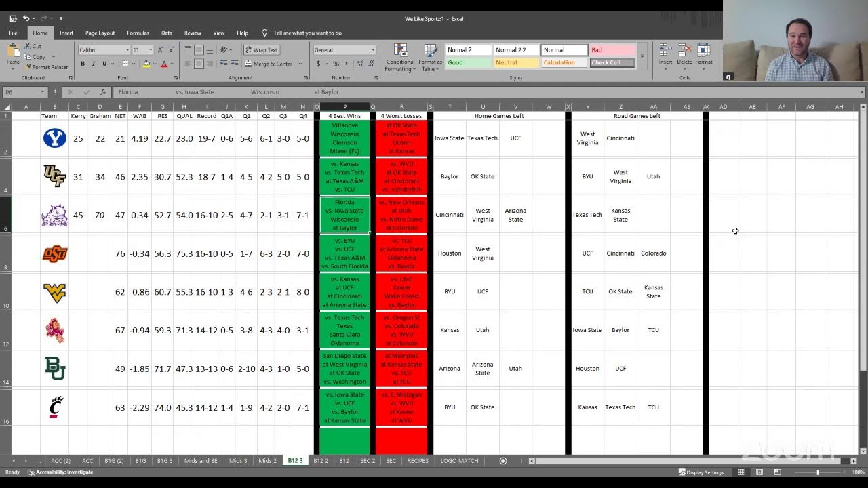
Task: Click the Save icon in title bar
Action: [13, 18]
